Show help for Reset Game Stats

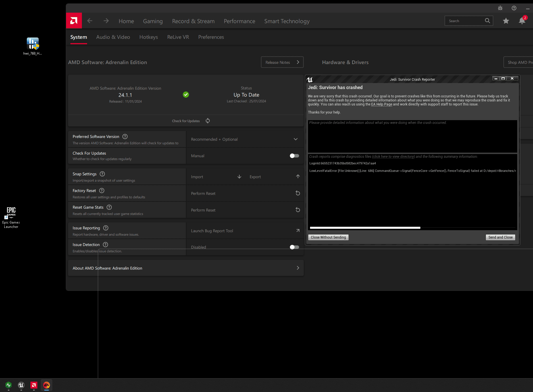109,207
